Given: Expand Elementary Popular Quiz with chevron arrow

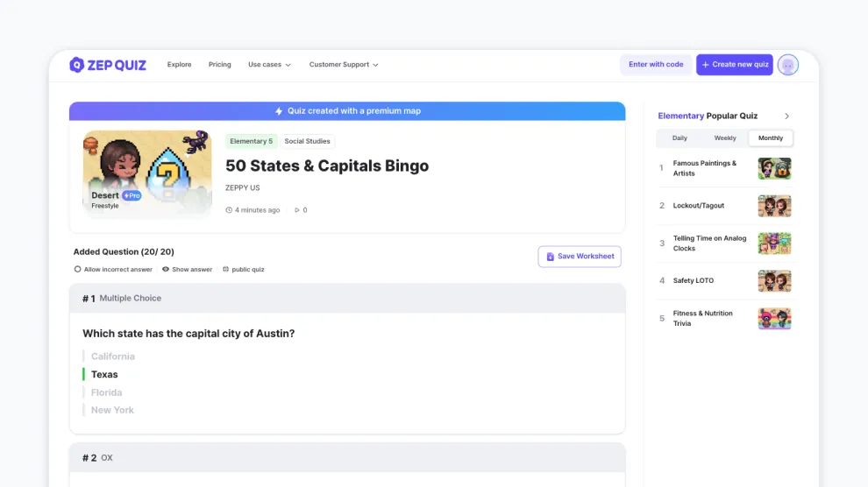Looking at the screenshot, I should pos(786,116).
